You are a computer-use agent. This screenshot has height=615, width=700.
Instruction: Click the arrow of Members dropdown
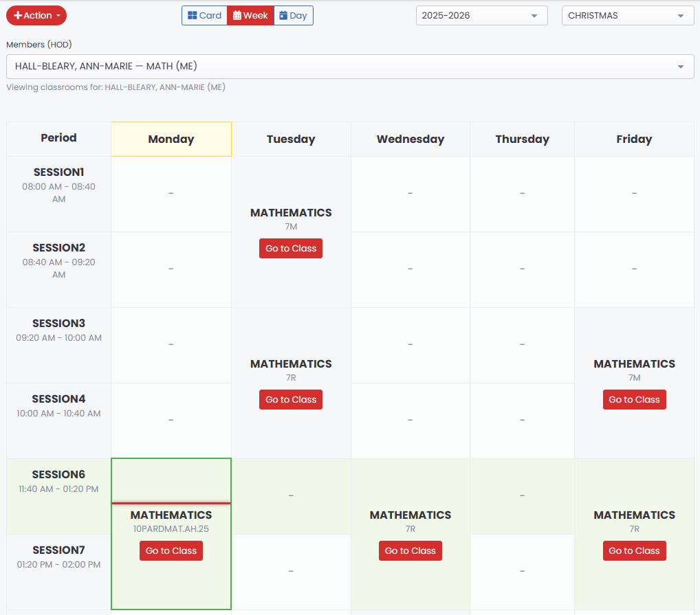click(680, 67)
